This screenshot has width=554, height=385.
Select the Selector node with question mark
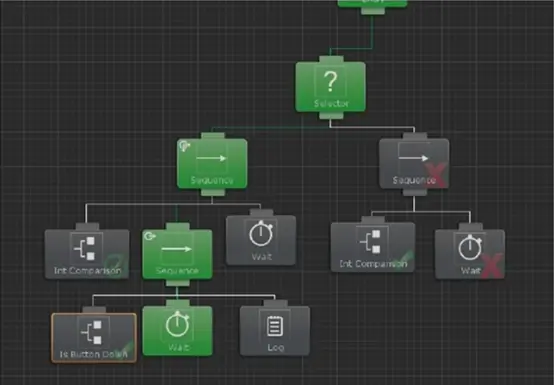pyautogui.click(x=330, y=87)
